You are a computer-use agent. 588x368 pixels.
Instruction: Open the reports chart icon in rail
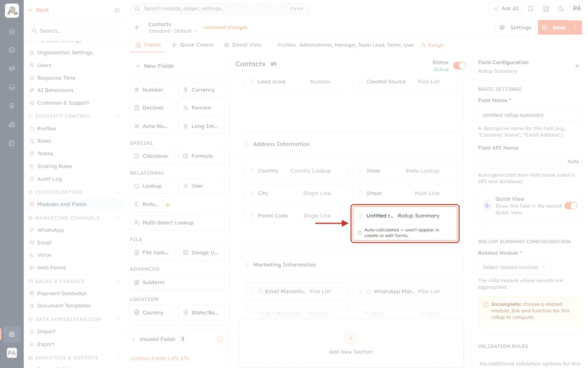(12, 124)
